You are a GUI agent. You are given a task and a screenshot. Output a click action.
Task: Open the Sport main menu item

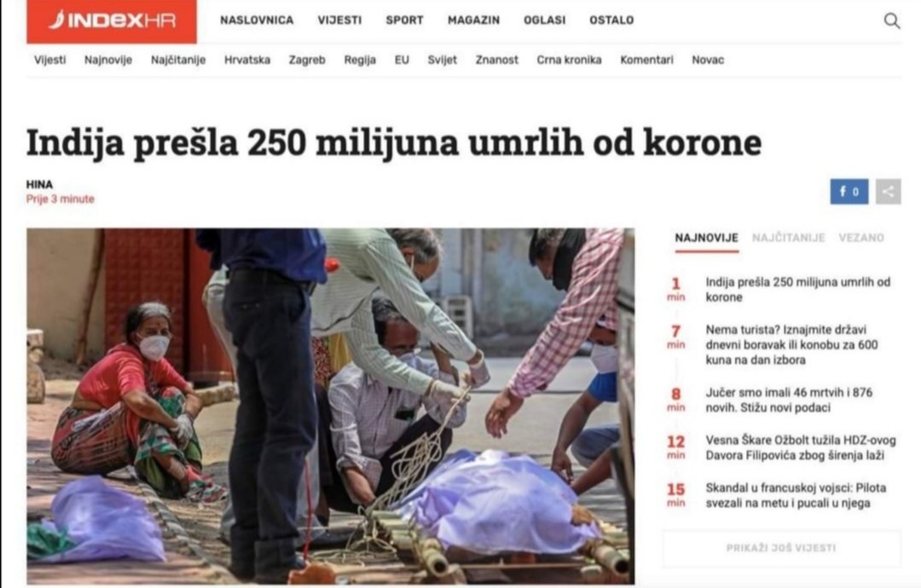[x=404, y=20]
